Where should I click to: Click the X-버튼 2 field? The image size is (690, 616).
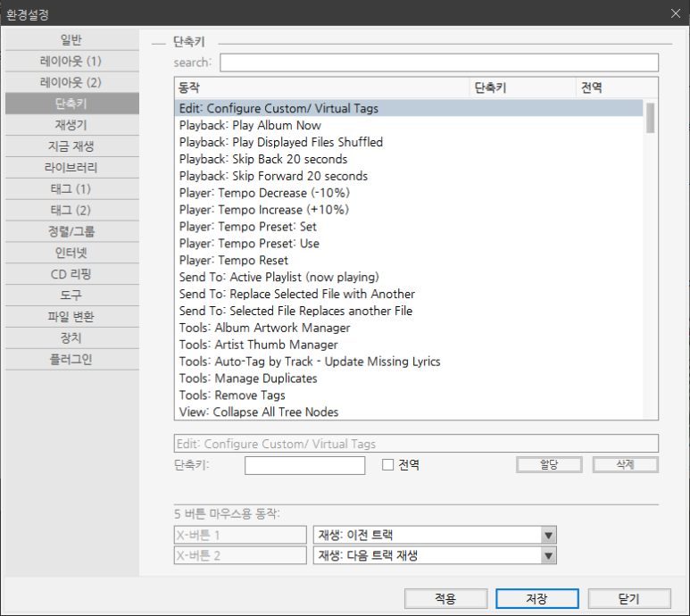coord(240,555)
